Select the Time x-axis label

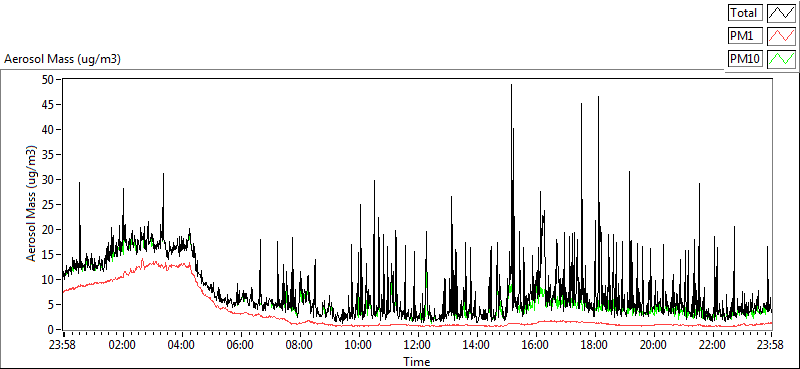coord(417,362)
